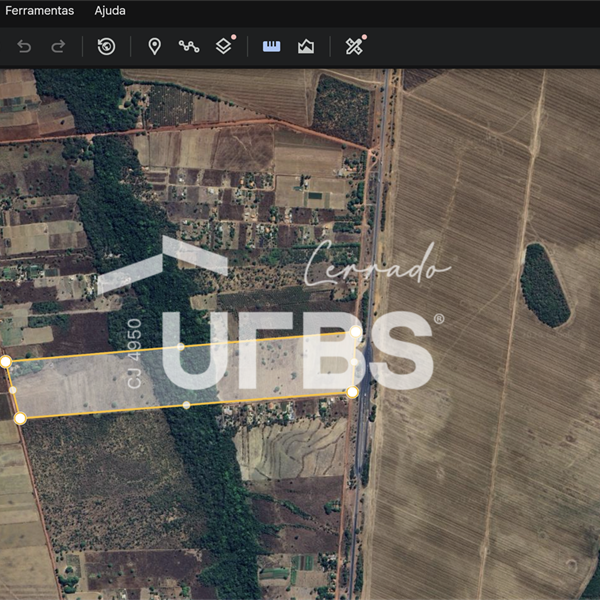Select the top-right polygon vertex

pyautogui.click(x=355, y=332)
